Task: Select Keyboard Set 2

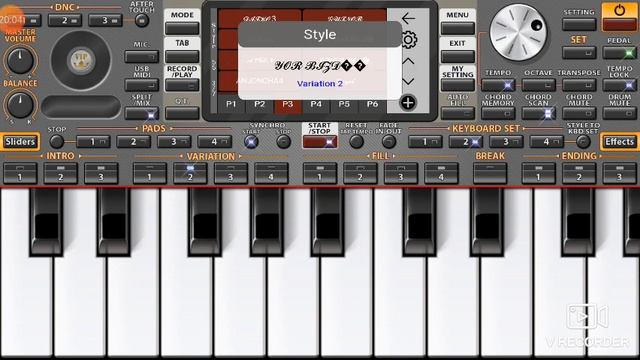Action: [466, 142]
